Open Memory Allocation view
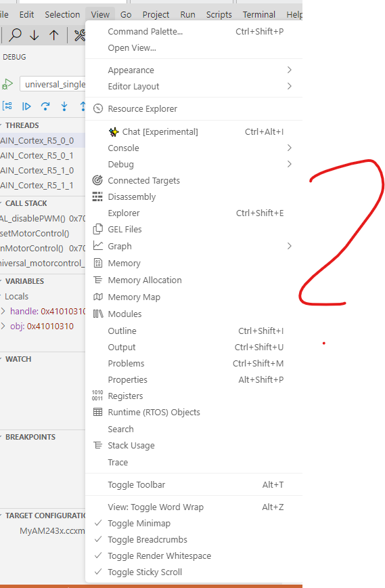This screenshot has height=588, width=385. click(x=194, y=280)
